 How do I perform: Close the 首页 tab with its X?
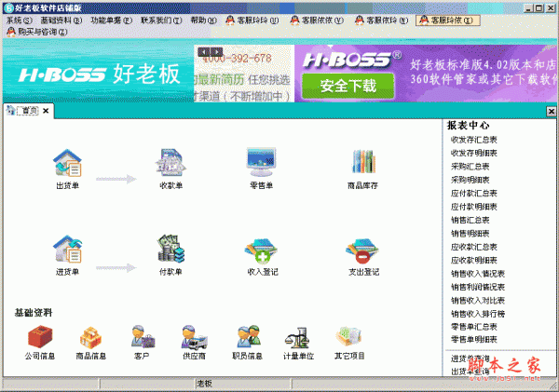click(x=46, y=111)
